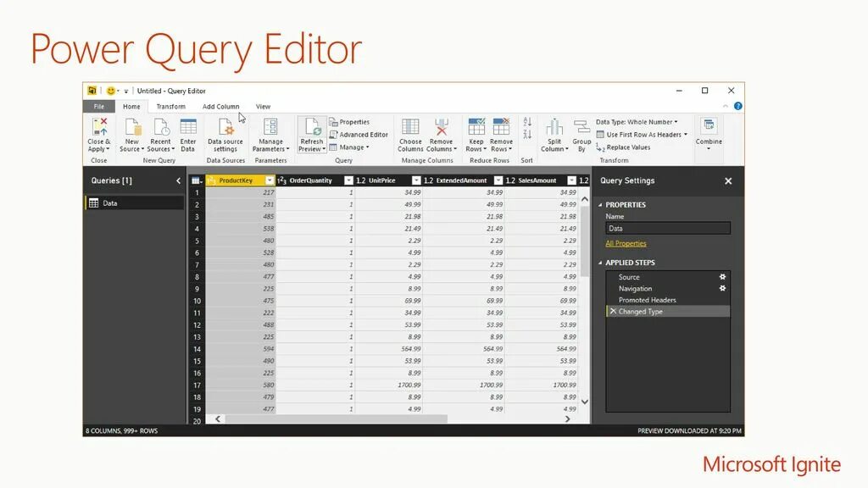This screenshot has height=488, width=868.
Task: Open the UnitPrice column filter dropdown
Action: [415, 180]
